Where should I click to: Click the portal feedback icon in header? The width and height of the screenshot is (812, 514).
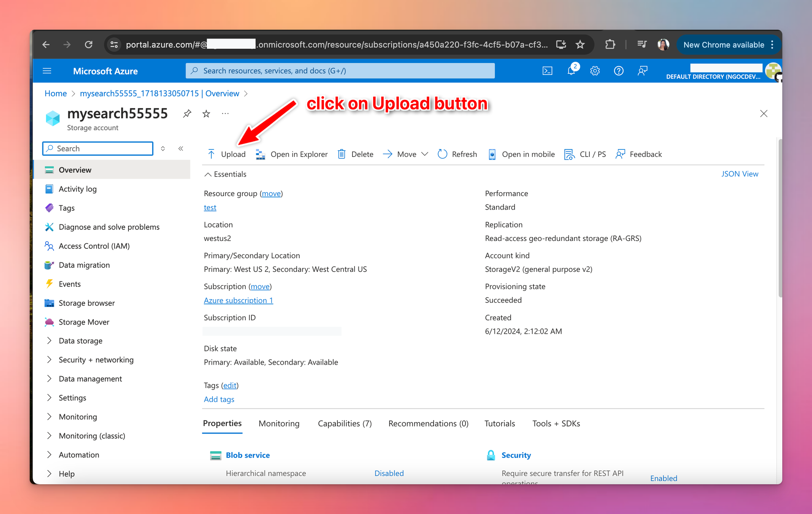[x=642, y=71]
